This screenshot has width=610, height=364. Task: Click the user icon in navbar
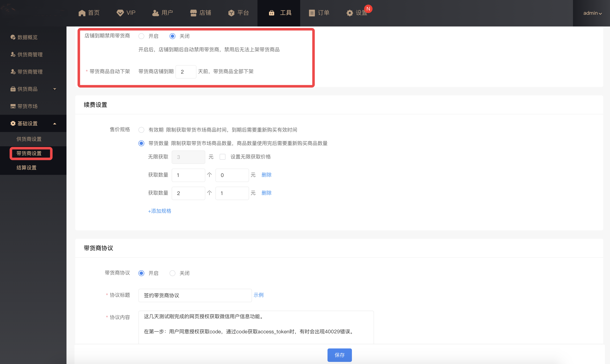(155, 13)
